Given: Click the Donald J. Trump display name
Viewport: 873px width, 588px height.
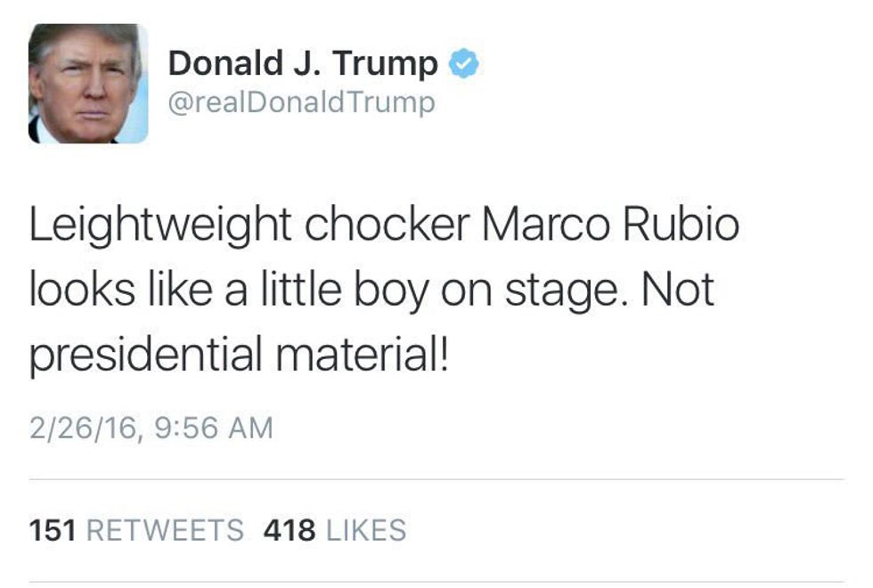Looking at the screenshot, I should pos(303,64).
